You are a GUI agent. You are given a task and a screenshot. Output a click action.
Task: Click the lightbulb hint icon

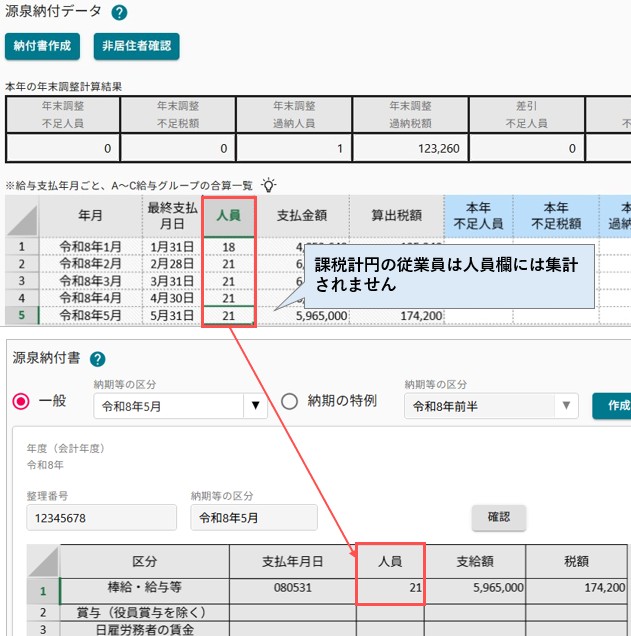pyautogui.click(x=268, y=185)
